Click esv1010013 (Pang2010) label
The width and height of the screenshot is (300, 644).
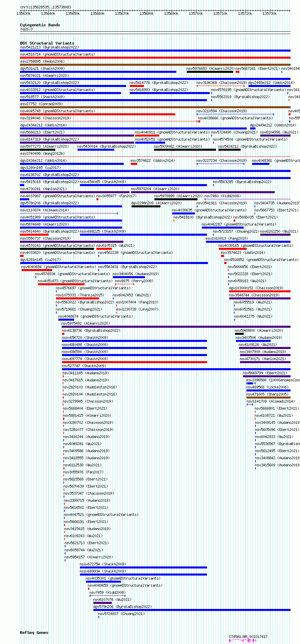pos(227,238)
